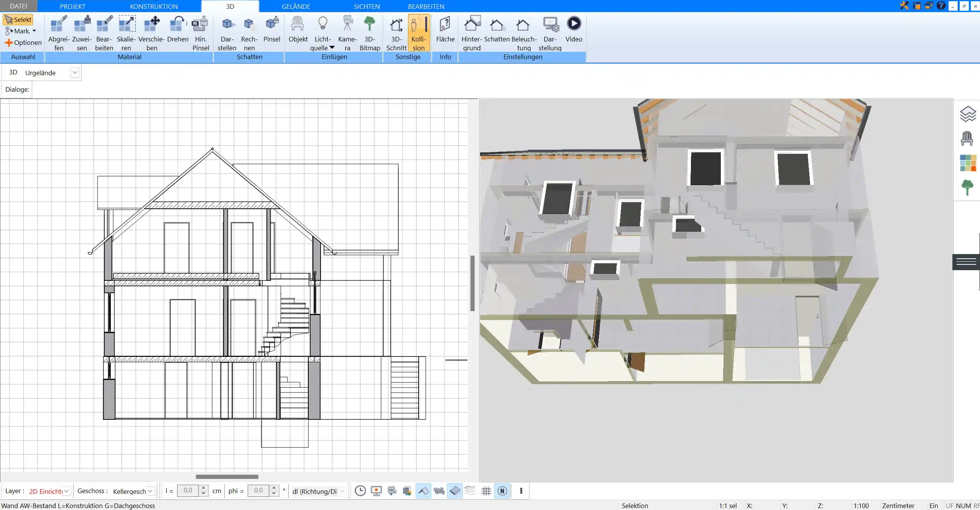Viewport: 980px width, 510px height.
Task: Select the Abgreifen material picker tool
Action: [59, 33]
